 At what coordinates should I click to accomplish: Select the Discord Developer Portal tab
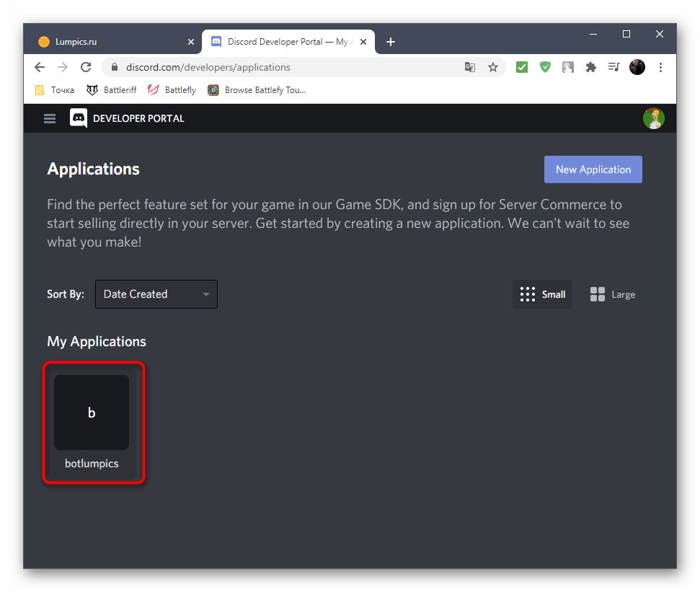[x=281, y=42]
